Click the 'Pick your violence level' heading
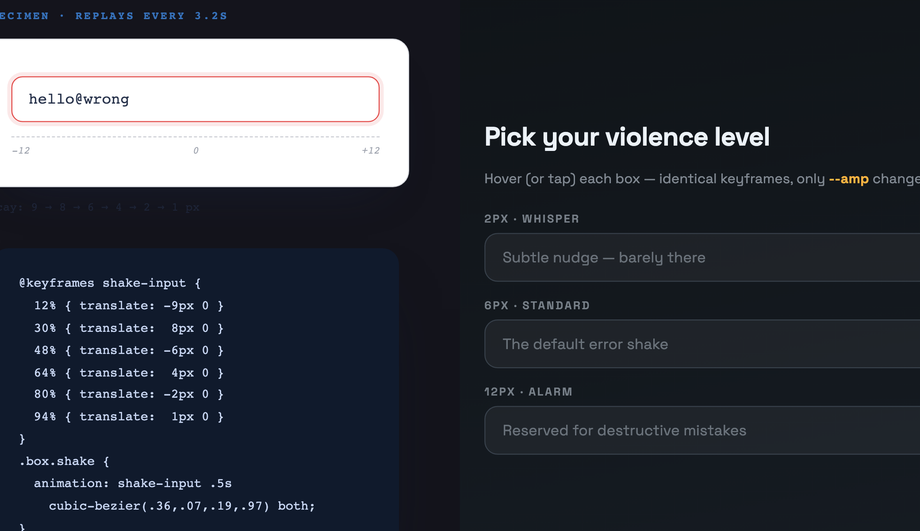Image resolution: width=920 pixels, height=531 pixels. [627, 137]
